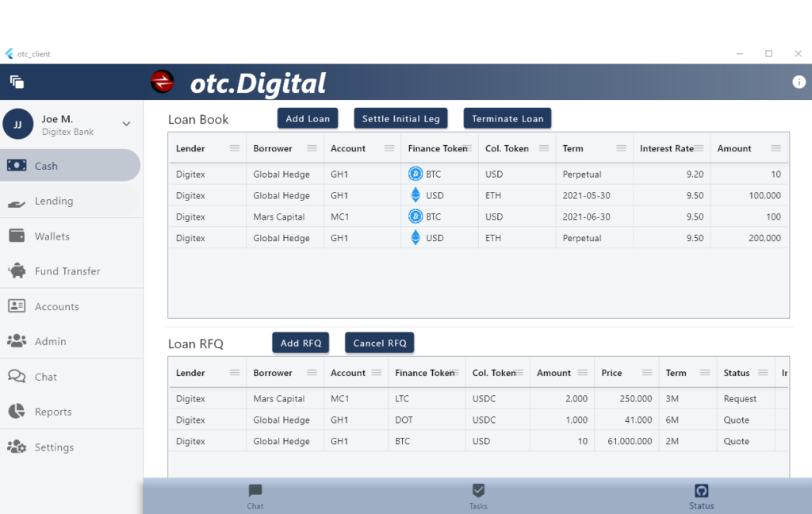
Task: Expand the Joe M. profile chevron
Action: 125,124
